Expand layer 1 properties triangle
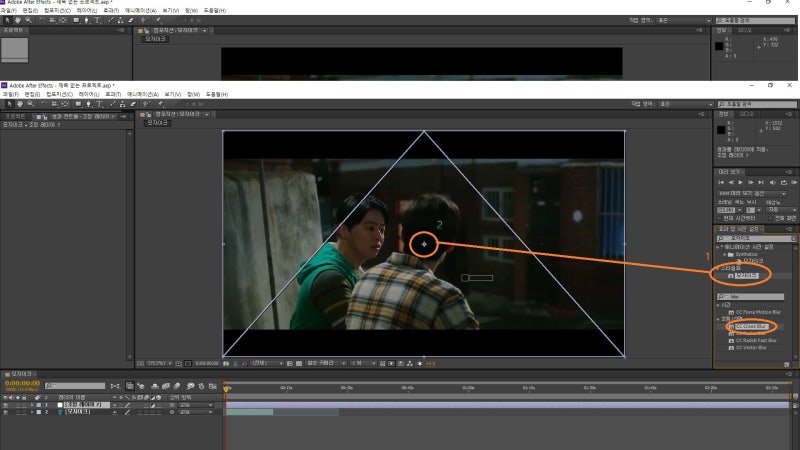Screen dimensions: 800x450 [32, 405]
